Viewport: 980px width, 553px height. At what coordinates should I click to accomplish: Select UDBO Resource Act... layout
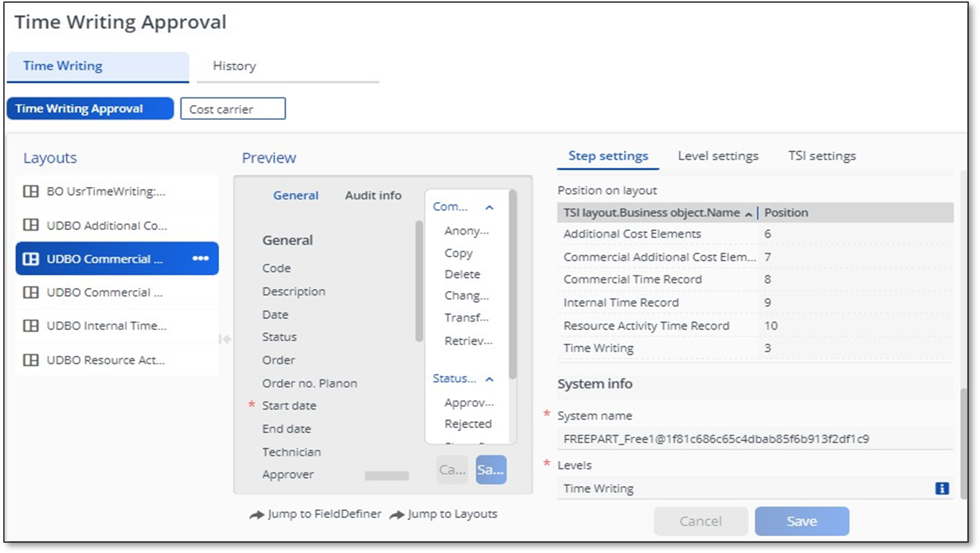pos(117,360)
